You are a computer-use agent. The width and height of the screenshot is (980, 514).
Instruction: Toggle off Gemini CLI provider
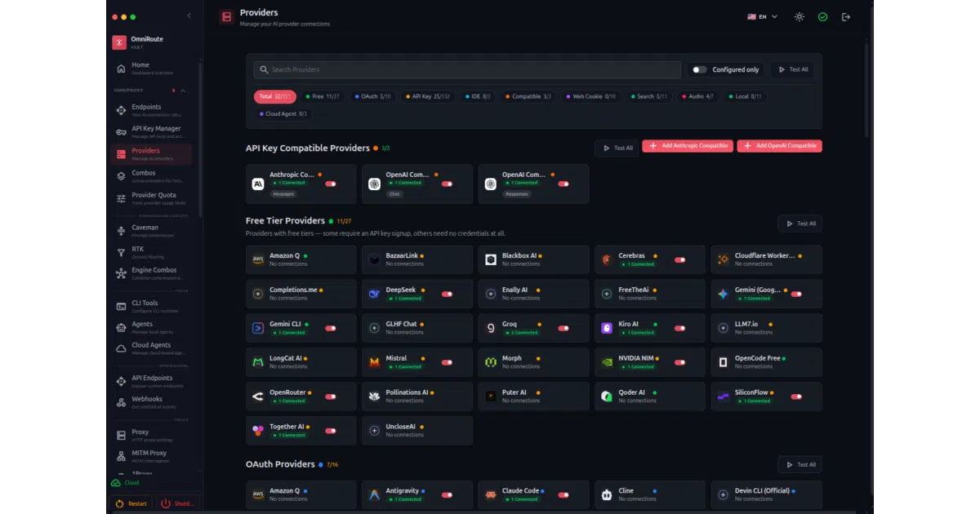pos(331,328)
